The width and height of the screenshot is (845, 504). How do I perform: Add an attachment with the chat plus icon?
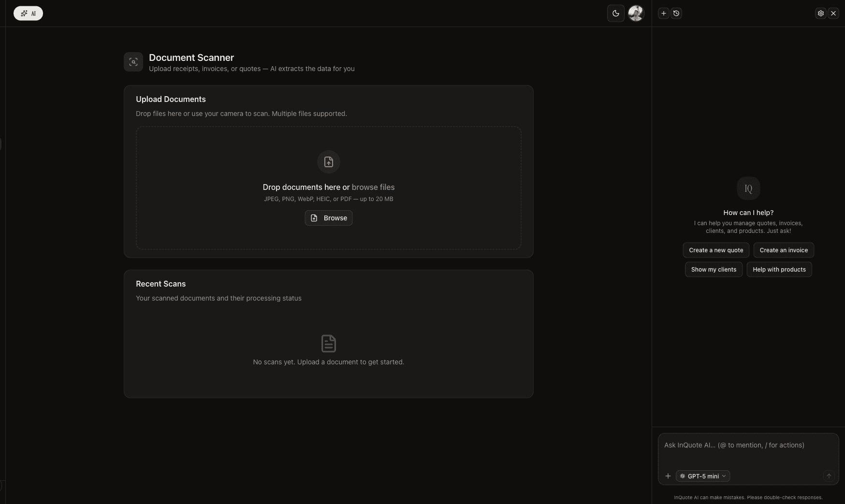pos(668,476)
